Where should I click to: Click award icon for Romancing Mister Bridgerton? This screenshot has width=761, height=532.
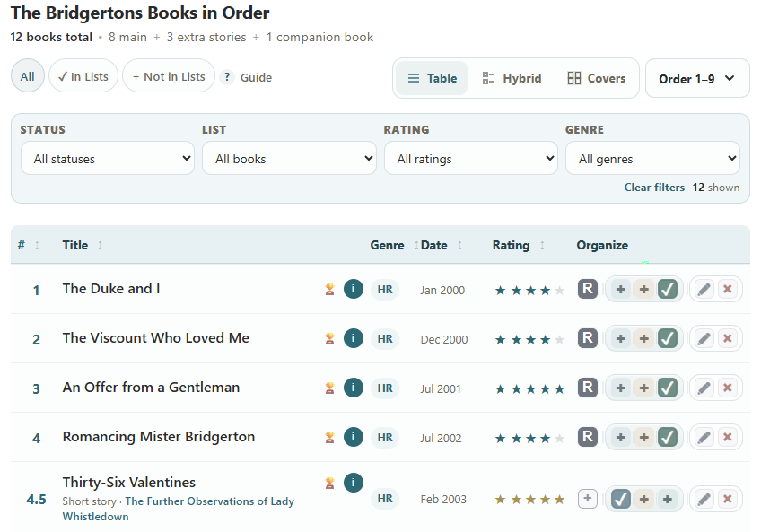pos(330,437)
